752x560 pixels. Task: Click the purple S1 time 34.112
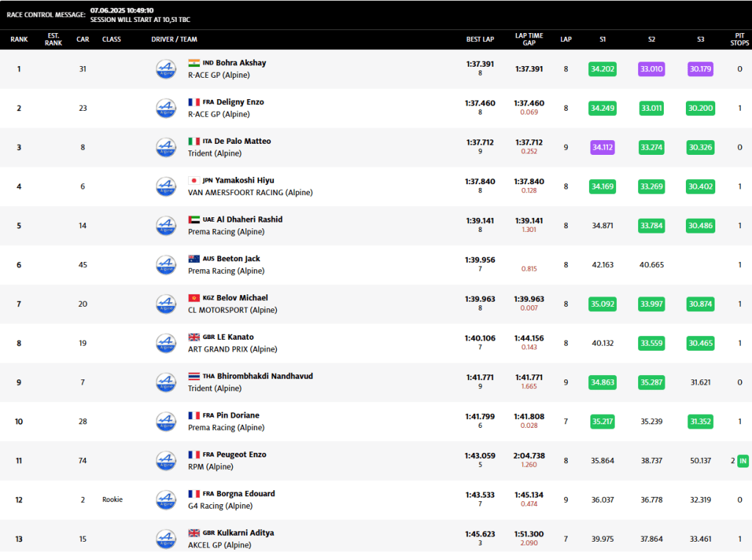603,148
